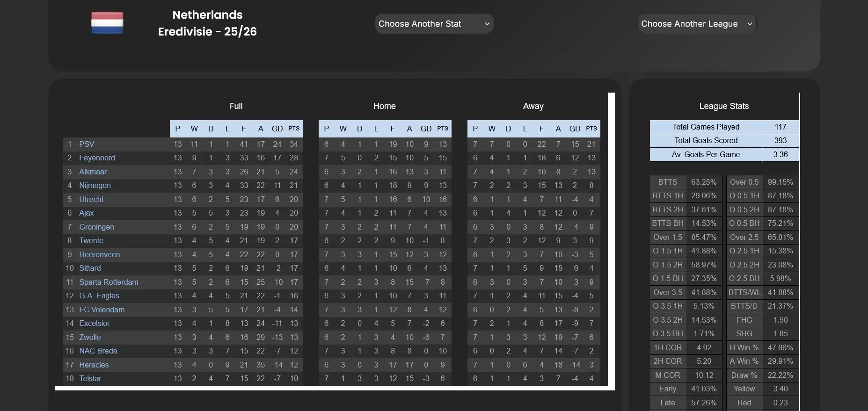The image size is (868, 411).
Task: Open the Choose Another Stat dropdown
Action: pyautogui.click(x=434, y=23)
